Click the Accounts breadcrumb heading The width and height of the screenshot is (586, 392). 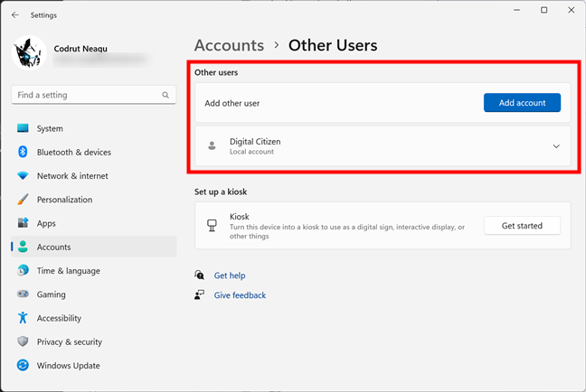(229, 45)
